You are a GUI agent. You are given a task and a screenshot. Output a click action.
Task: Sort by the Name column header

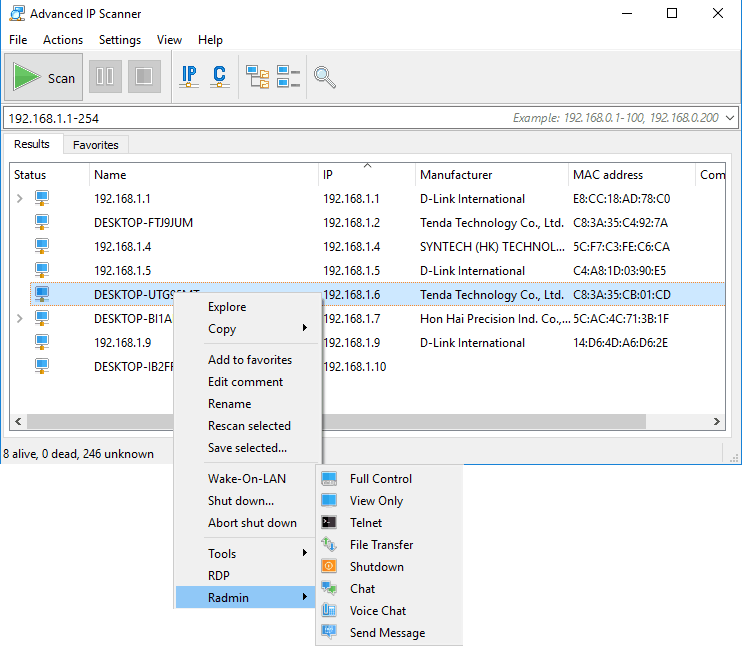pyautogui.click(x=203, y=175)
